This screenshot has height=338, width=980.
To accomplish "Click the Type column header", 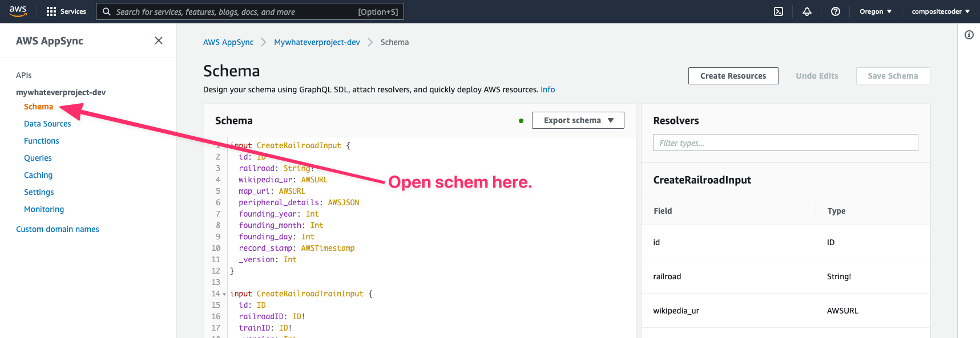I will tap(837, 211).
